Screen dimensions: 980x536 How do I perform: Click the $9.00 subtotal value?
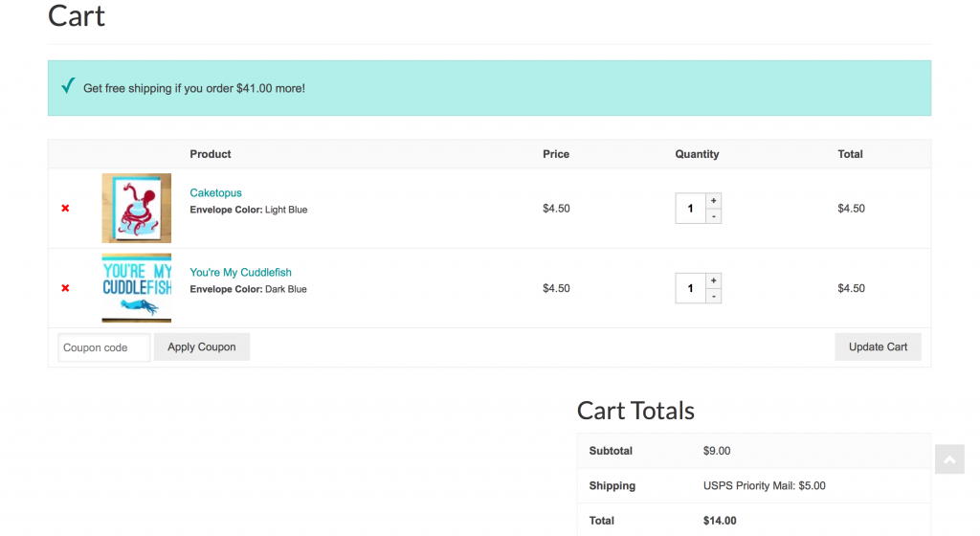(x=716, y=451)
